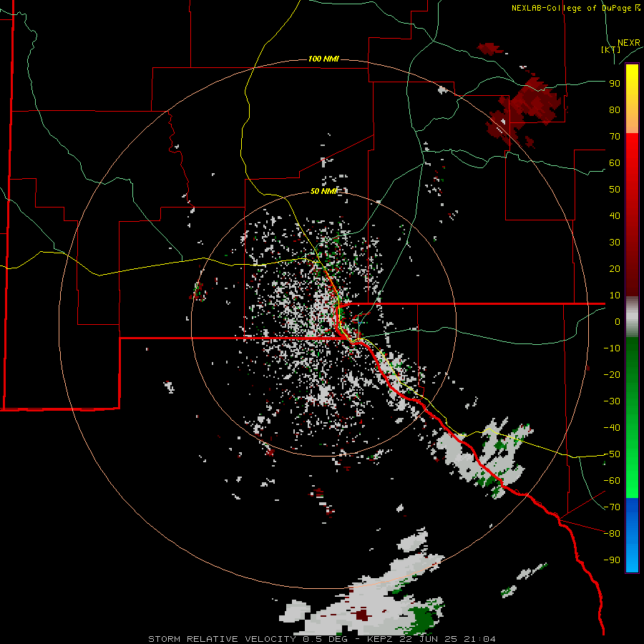
Task: Click the 30 value on the color scale
Action: [x=615, y=243]
